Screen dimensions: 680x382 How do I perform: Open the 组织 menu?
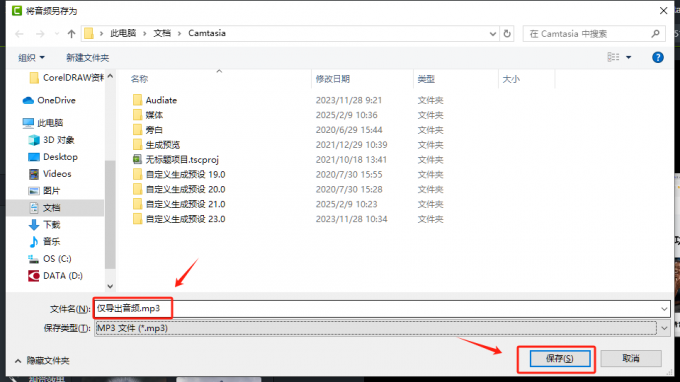pos(31,57)
